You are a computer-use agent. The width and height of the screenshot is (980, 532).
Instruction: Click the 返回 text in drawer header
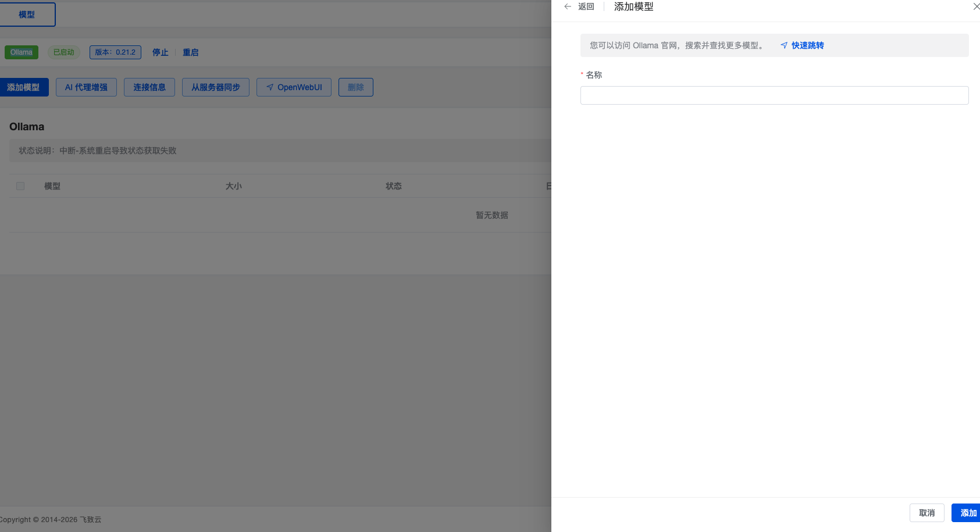pos(586,6)
